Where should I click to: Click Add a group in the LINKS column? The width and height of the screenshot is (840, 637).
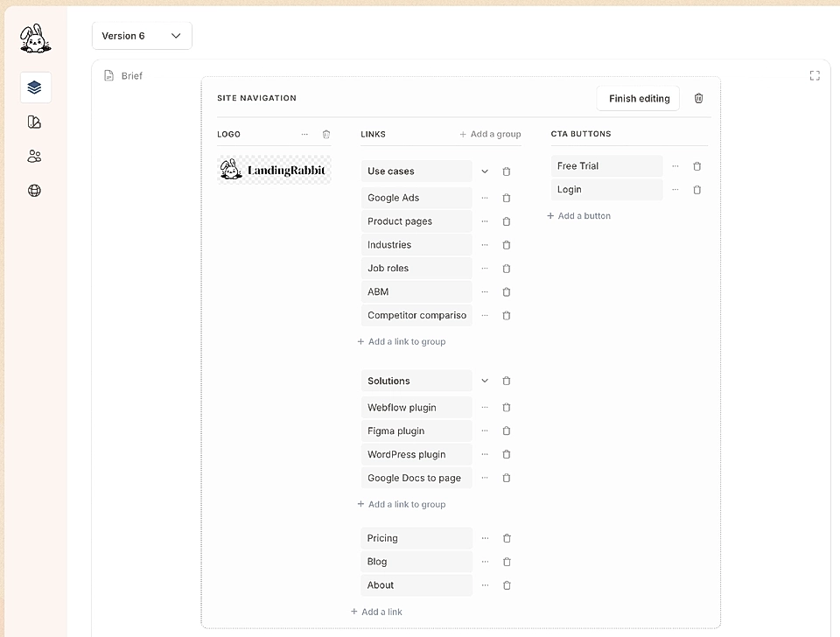point(490,134)
